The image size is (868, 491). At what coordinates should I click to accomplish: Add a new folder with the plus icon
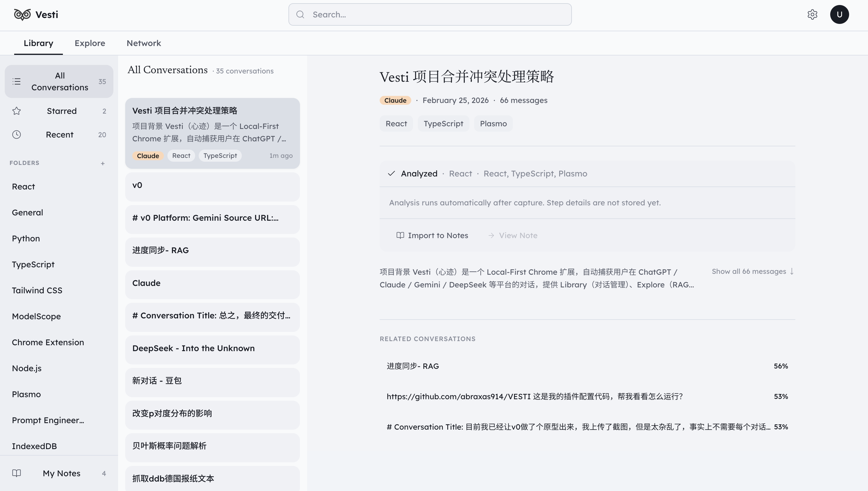(102, 163)
